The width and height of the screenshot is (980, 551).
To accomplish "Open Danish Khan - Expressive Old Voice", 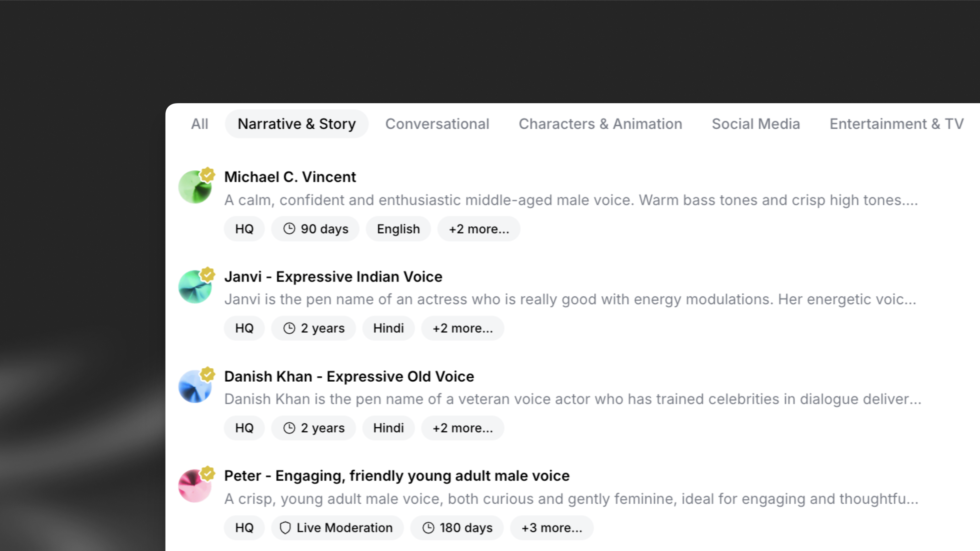I will point(349,376).
